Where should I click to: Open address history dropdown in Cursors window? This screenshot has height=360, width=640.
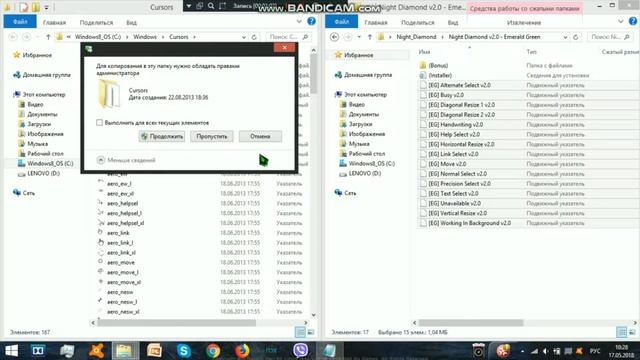coord(244,37)
